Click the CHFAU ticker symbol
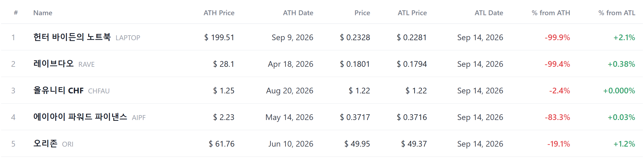 click(x=99, y=91)
